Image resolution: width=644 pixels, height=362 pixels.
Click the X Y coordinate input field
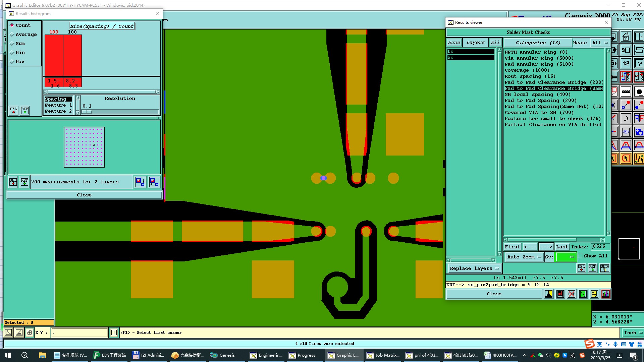coord(79,333)
